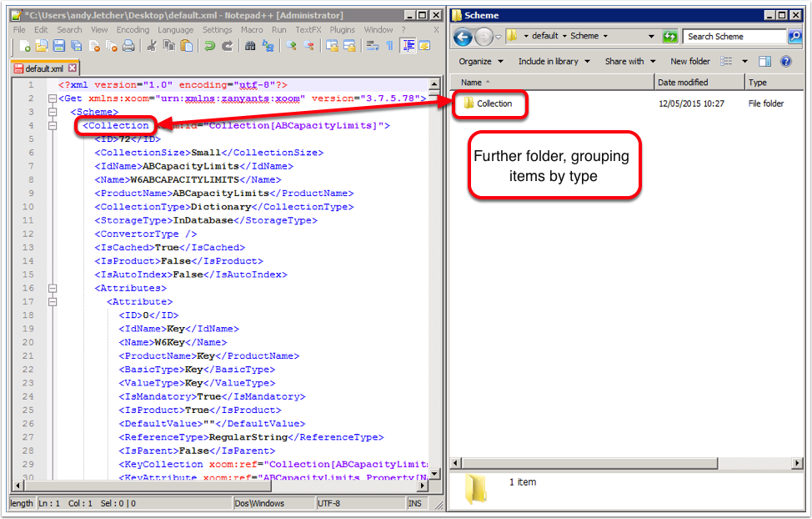Viewport: 812px width, 519px height.
Task: Toggle the Explorer preview pane button
Action: point(764,62)
